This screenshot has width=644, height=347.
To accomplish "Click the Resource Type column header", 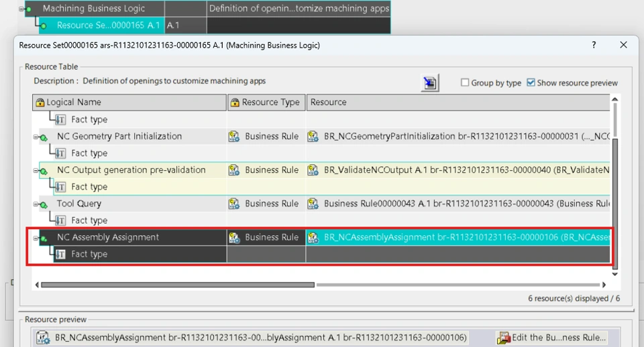I will (x=266, y=102).
